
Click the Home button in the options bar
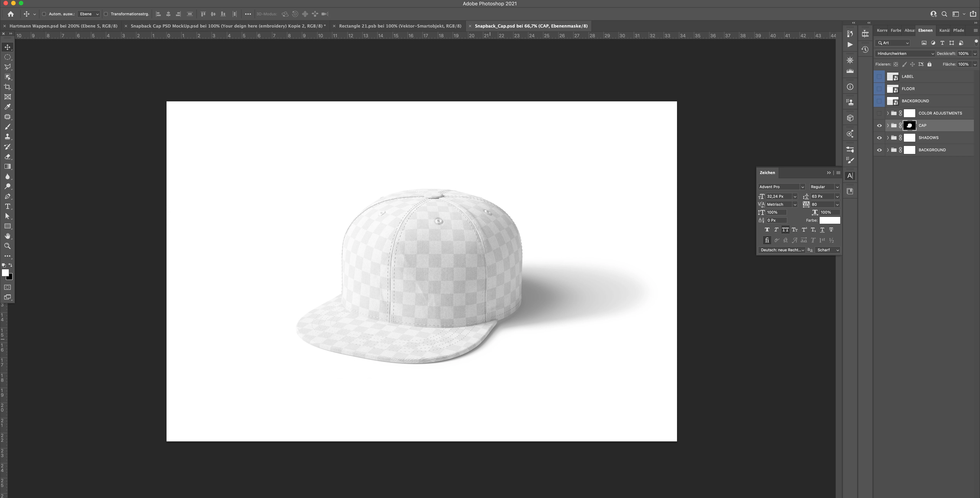(11, 14)
